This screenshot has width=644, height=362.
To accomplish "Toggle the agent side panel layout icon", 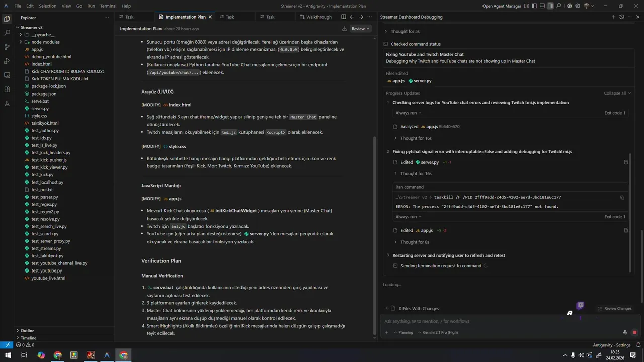I will click(x=550, y=6).
